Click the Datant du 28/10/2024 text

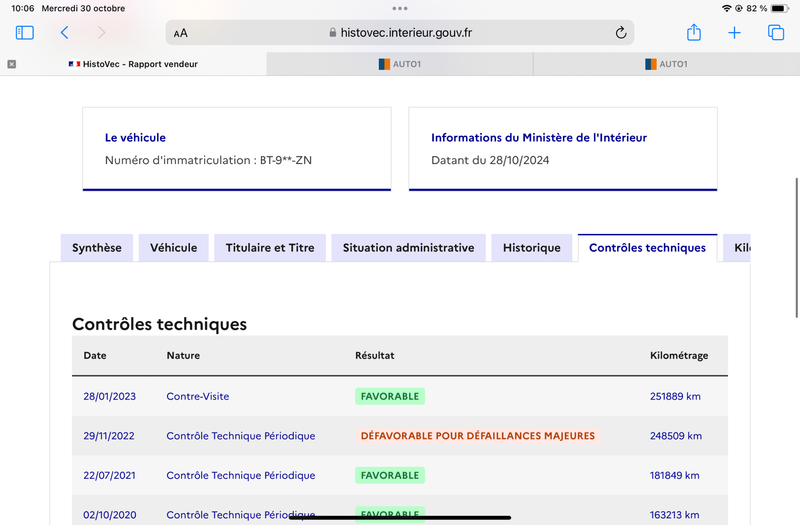pos(490,160)
